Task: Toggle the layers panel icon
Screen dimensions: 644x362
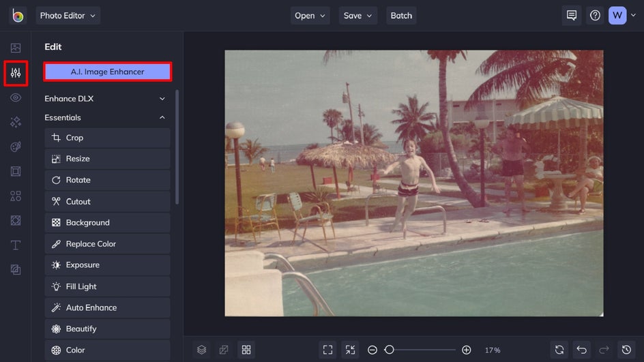Action: [x=202, y=350]
